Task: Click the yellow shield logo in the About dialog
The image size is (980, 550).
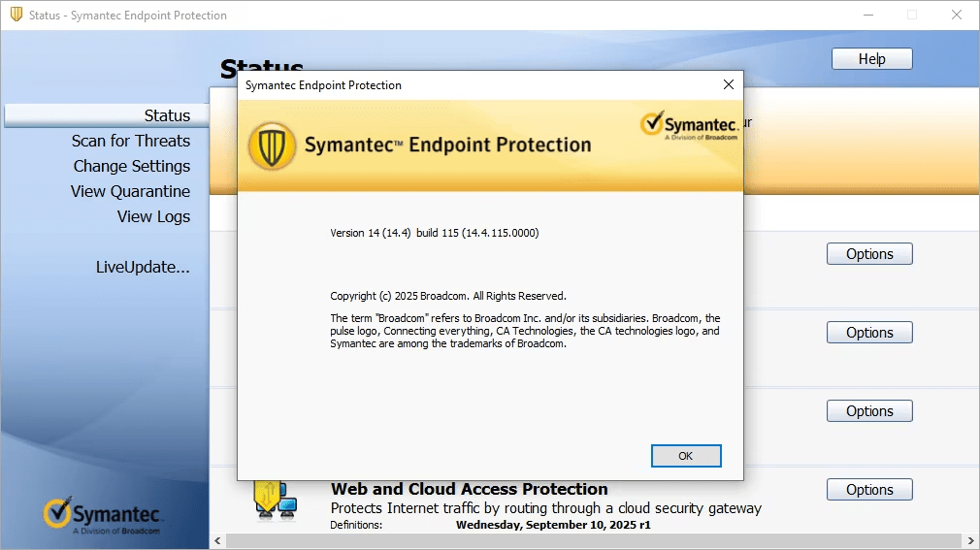Action: click(272, 146)
